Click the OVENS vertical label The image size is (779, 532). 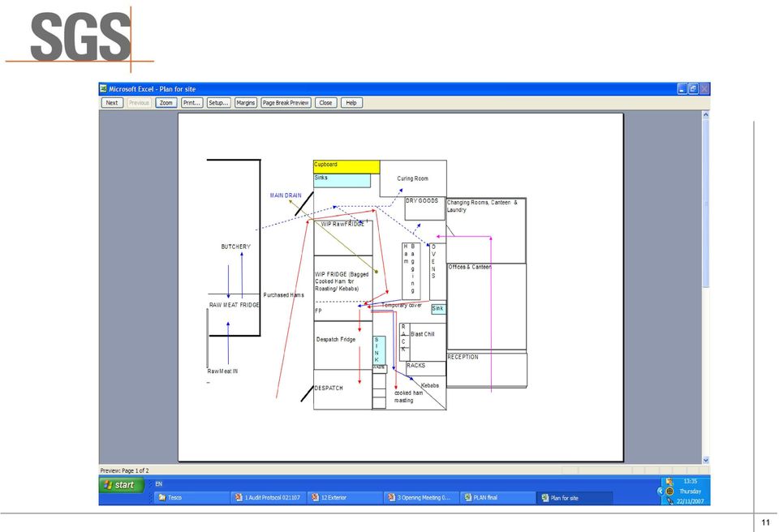pos(433,261)
